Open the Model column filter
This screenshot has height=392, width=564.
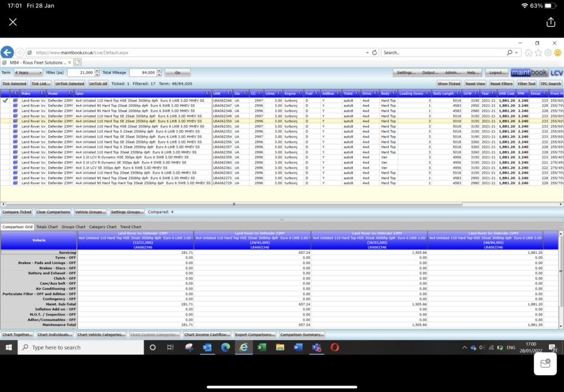[69, 93]
